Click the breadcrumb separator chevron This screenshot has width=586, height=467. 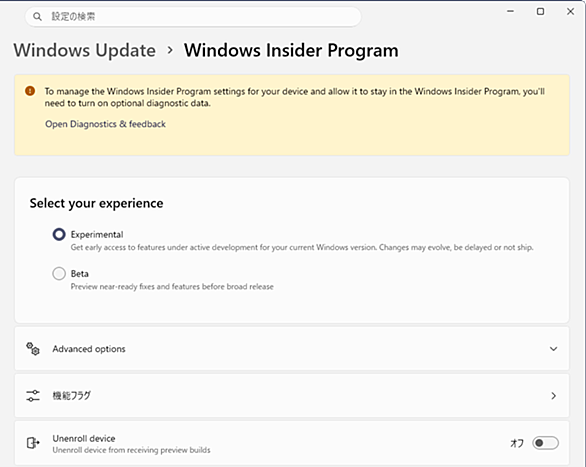point(170,50)
